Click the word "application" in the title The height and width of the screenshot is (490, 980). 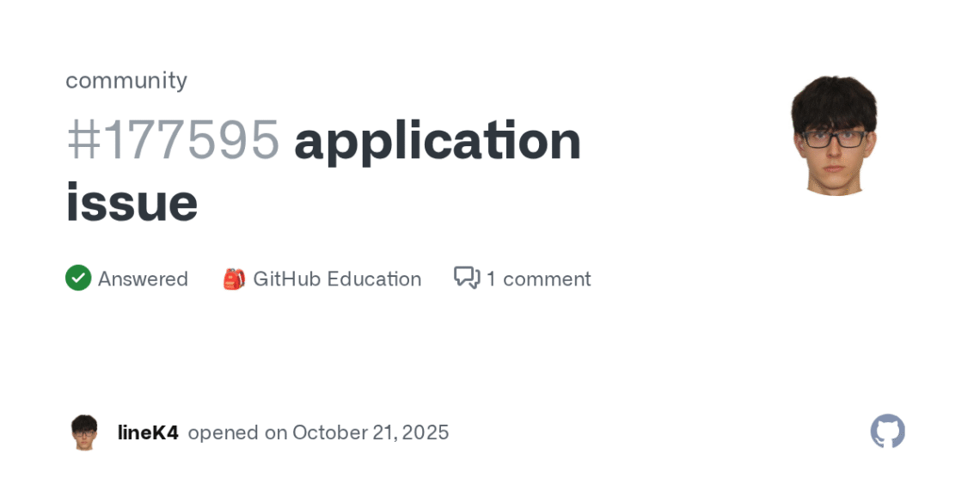point(438,140)
